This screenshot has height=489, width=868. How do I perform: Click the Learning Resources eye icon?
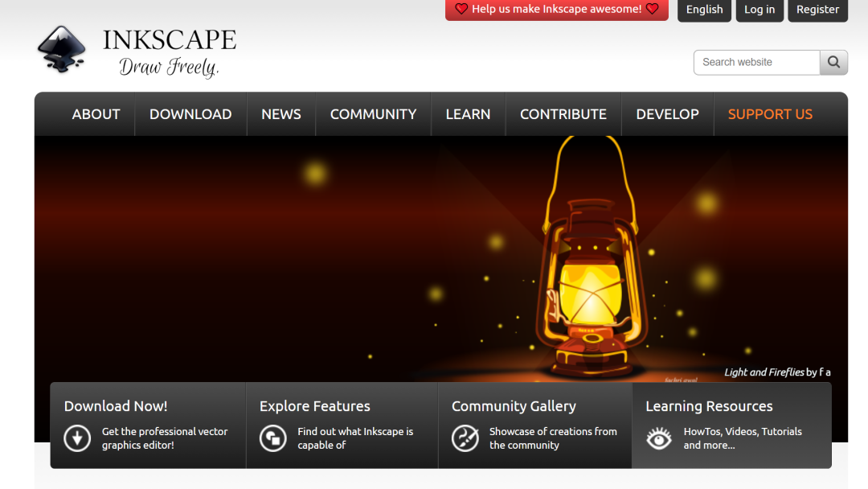point(659,438)
